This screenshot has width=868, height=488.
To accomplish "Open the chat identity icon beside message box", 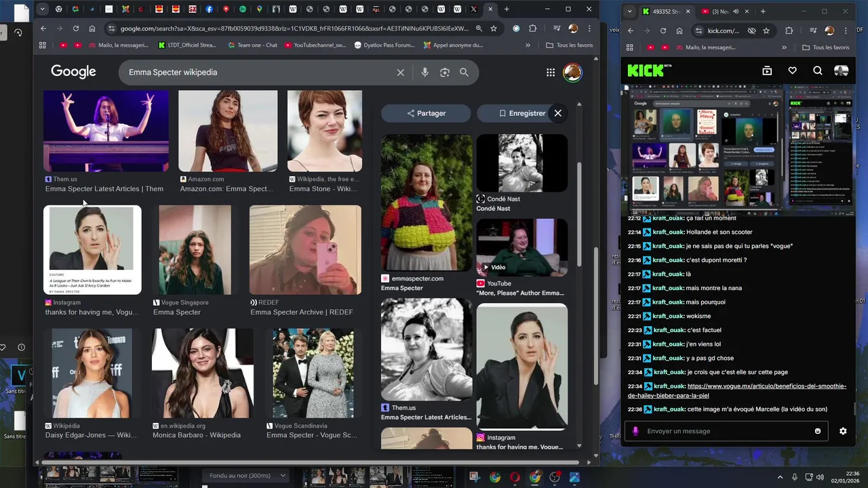I will tap(635, 431).
